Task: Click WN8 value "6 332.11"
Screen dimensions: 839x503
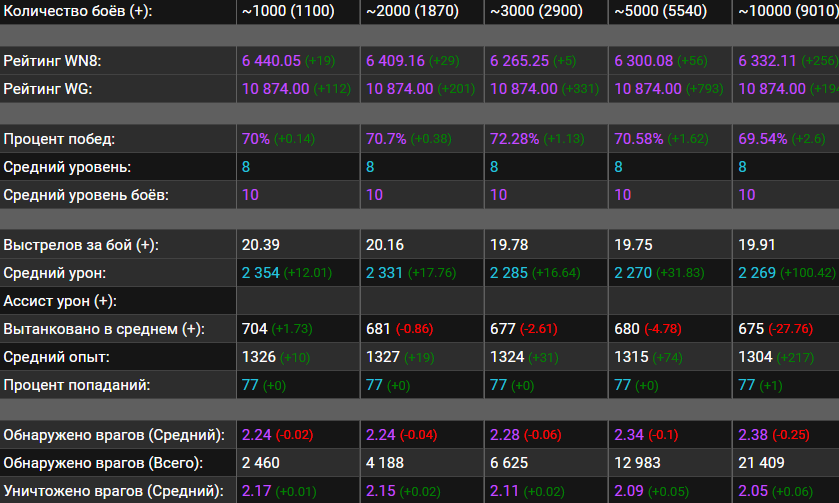Action: click(x=767, y=61)
